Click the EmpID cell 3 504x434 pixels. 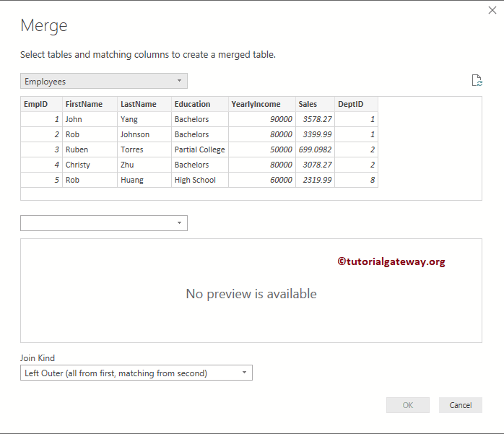point(41,149)
